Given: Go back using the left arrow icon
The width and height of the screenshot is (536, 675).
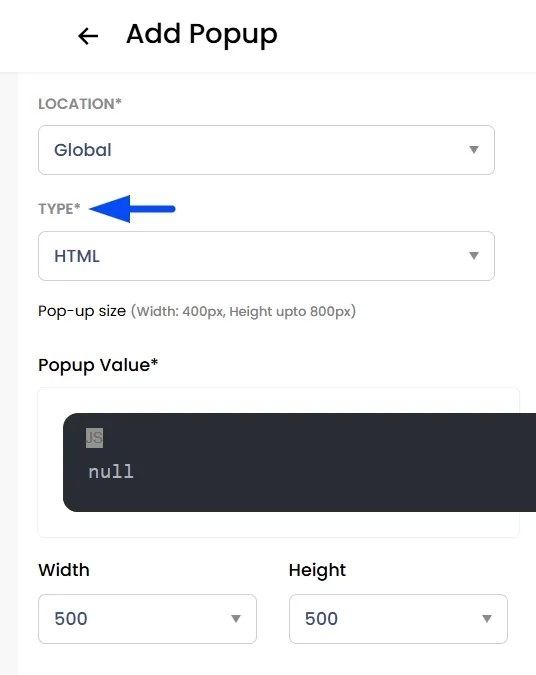Looking at the screenshot, I should pyautogui.click(x=88, y=36).
